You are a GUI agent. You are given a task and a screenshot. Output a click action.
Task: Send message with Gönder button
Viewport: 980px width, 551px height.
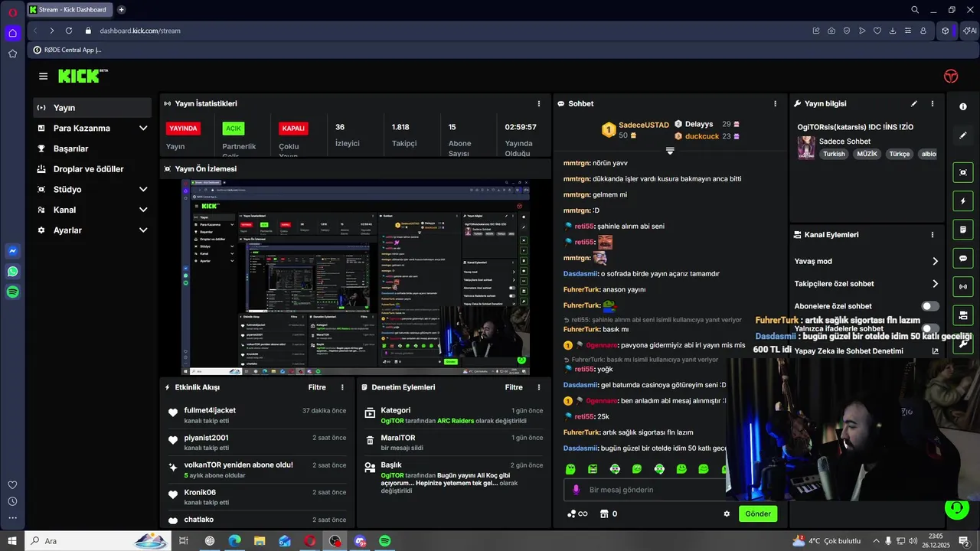click(758, 514)
